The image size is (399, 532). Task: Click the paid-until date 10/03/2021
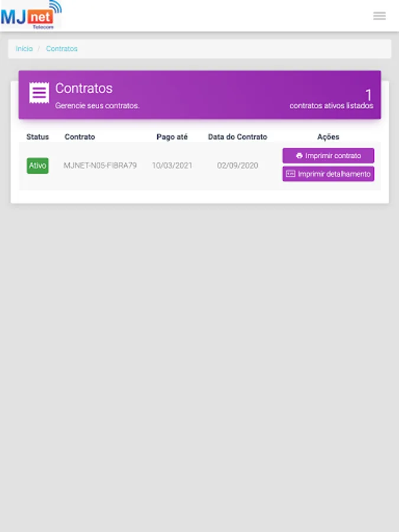pyautogui.click(x=172, y=166)
